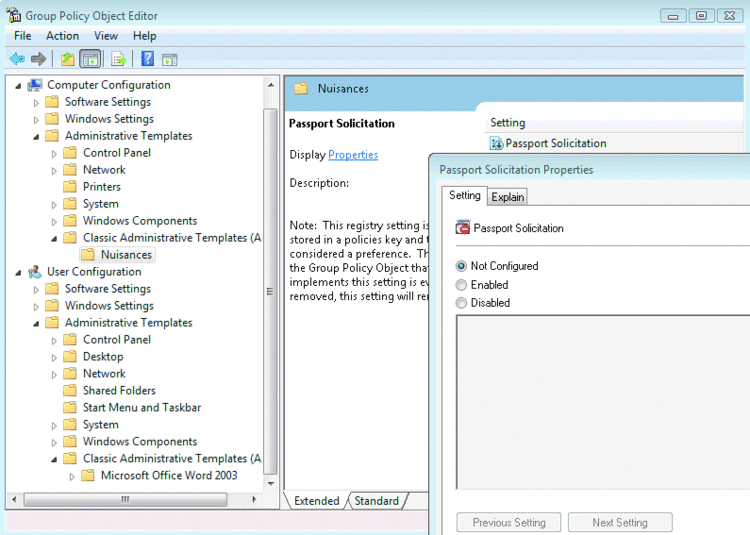The image size is (750, 535).
Task: Open the Action menu
Action: point(62,36)
